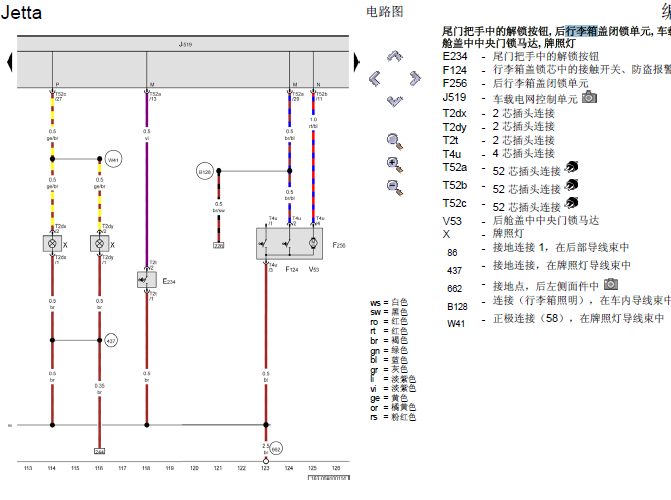Click the zoom out magnifier icon

[395, 188]
